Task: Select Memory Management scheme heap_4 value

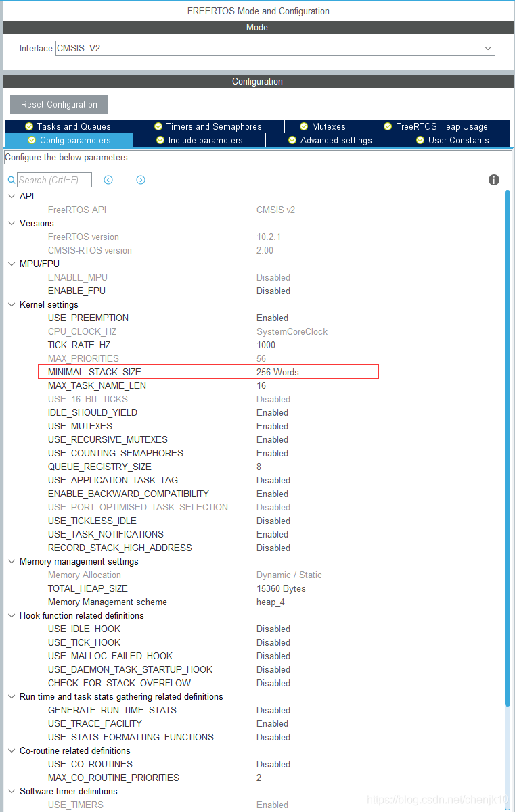Action: tap(271, 602)
